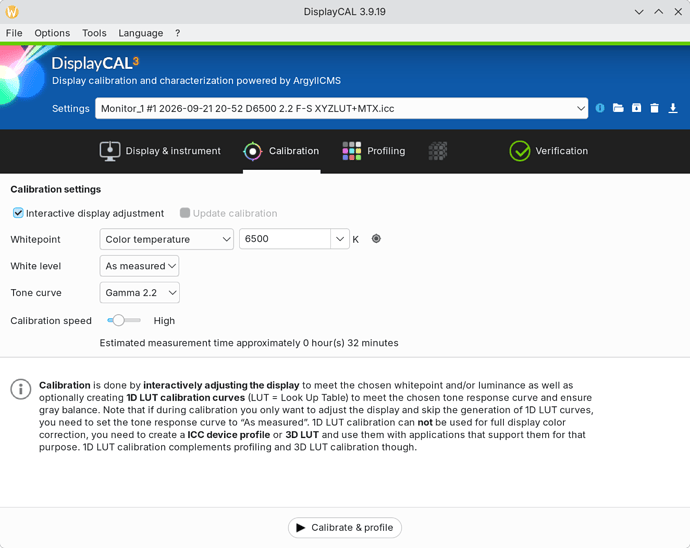Click the profile information icon

(600, 108)
